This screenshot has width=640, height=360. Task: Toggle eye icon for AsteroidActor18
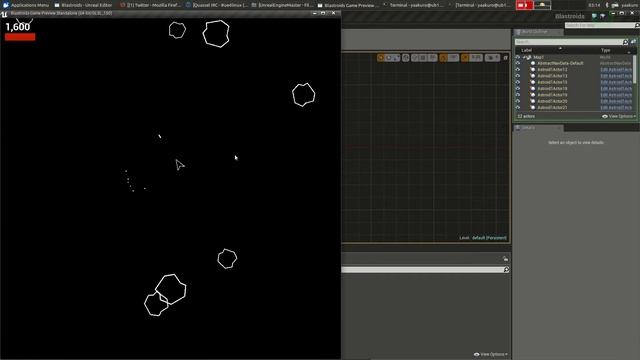[x=518, y=89]
